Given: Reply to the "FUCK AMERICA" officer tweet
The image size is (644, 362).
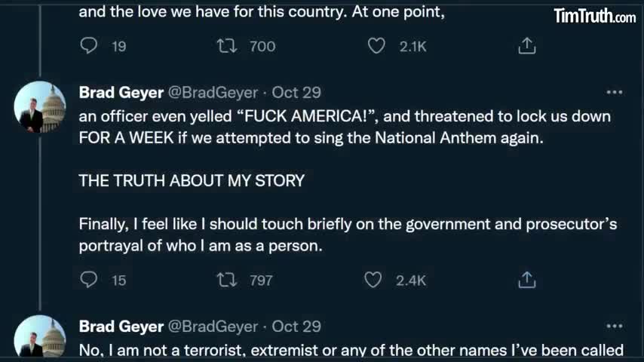Looking at the screenshot, I should click(89, 280).
